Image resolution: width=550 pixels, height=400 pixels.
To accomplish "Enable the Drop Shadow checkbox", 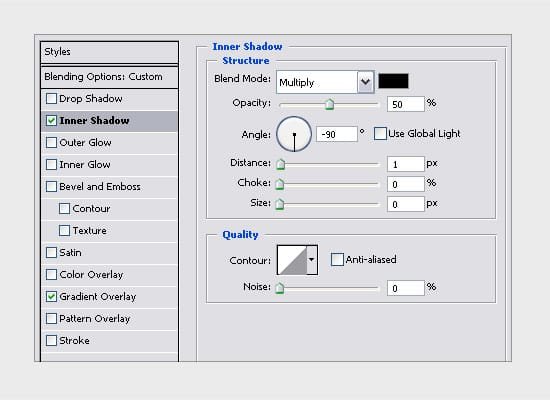I will click(x=51, y=99).
